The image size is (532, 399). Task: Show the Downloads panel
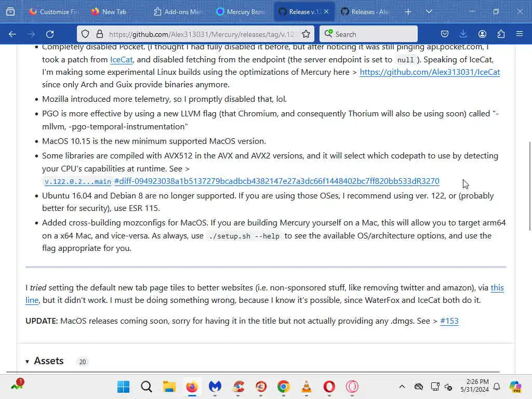(x=463, y=34)
